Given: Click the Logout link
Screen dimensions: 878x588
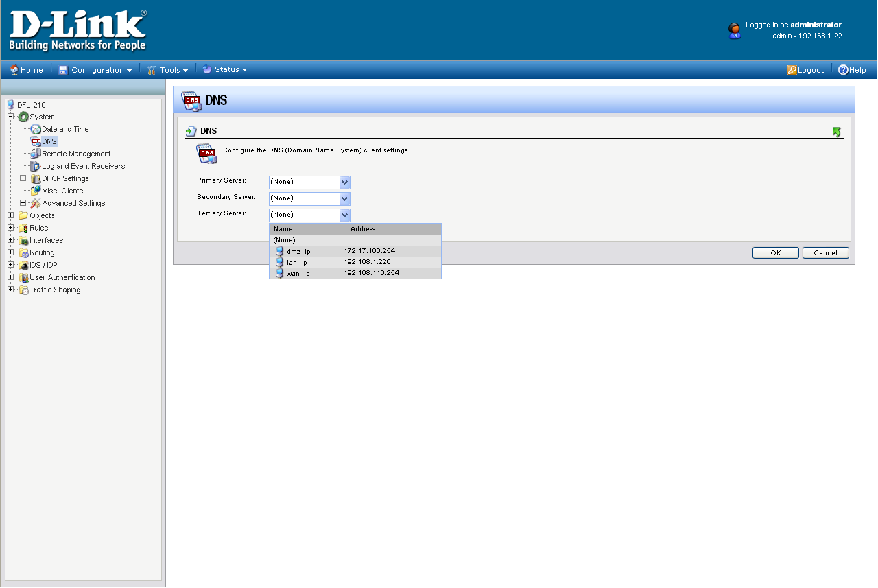Looking at the screenshot, I should (806, 70).
